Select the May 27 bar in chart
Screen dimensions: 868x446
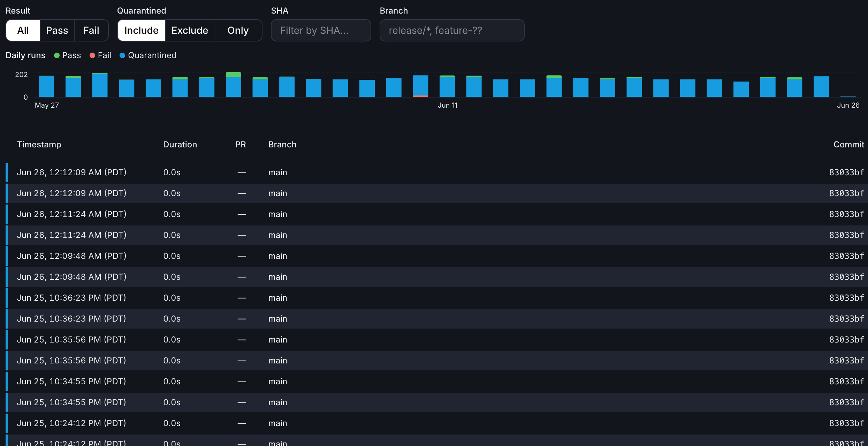(46, 86)
